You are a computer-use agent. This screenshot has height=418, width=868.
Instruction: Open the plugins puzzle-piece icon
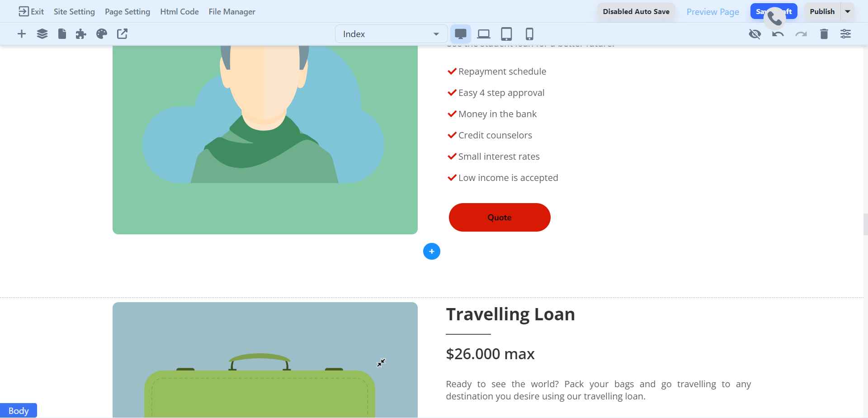(x=81, y=33)
